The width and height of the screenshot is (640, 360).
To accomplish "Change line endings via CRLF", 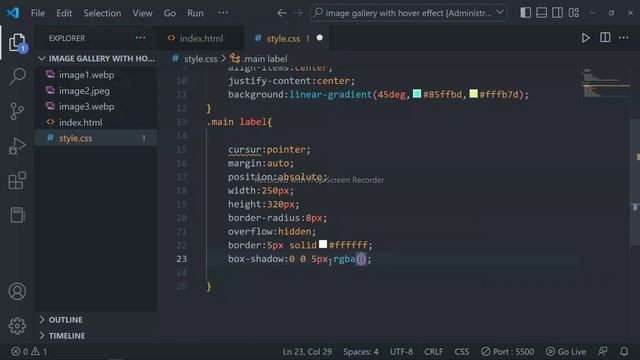I will point(433,351).
